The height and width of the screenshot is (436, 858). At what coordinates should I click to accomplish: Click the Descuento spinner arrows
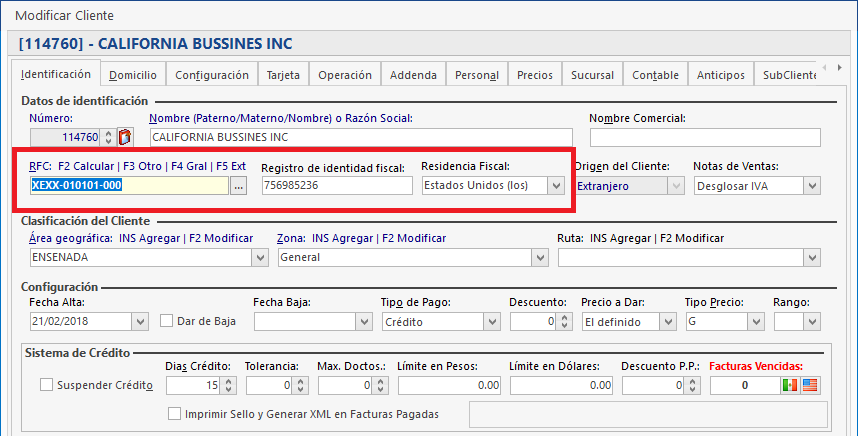564,322
